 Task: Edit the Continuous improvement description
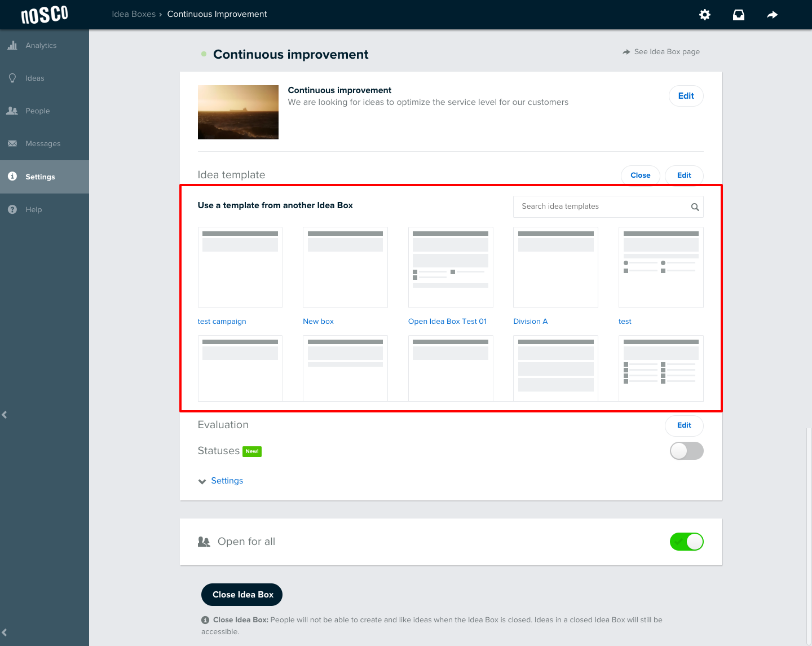click(x=686, y=96)
